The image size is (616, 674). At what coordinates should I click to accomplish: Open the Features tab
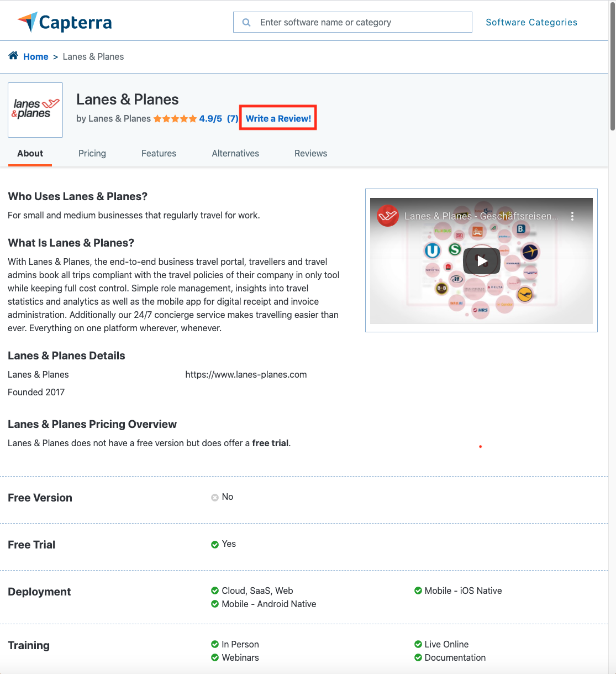click(159, 154)
